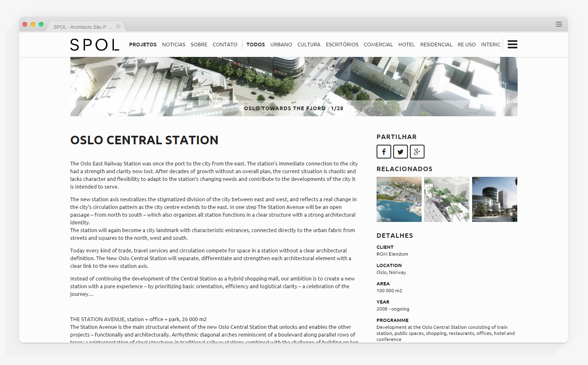This screenshot has width=588, height=365.
Task: Filter projects by CULTURA
Action: (x=309, y=45)
